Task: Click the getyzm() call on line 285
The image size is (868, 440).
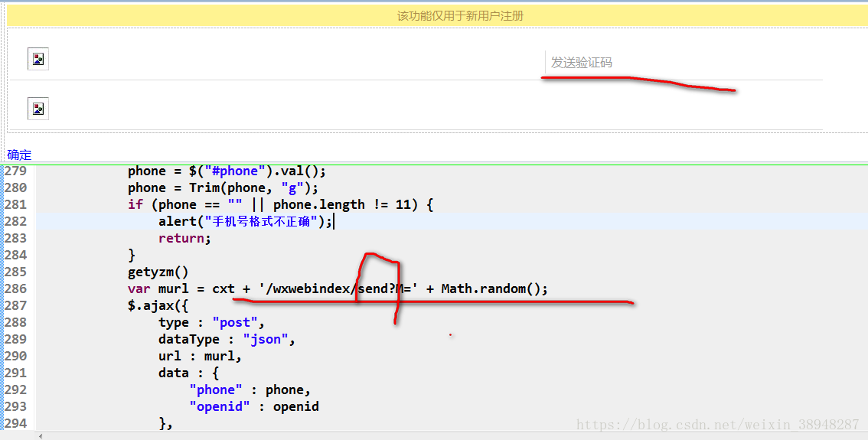Action: point(158,272)
